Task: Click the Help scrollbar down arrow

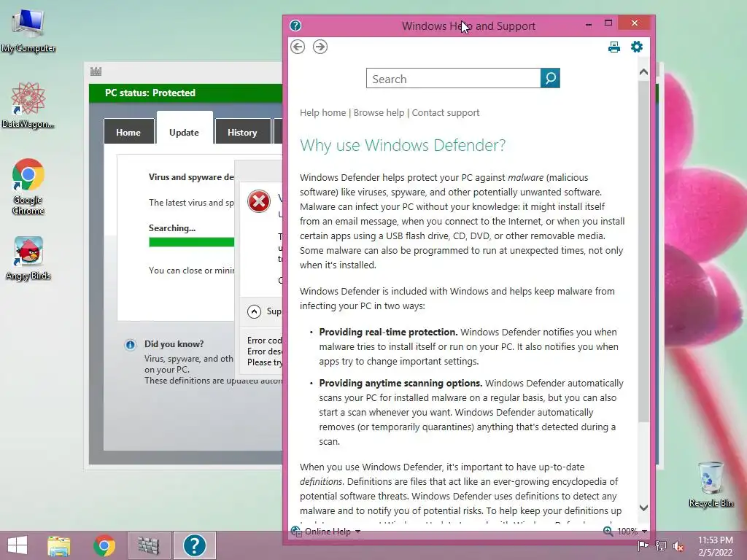Action: 643,507
